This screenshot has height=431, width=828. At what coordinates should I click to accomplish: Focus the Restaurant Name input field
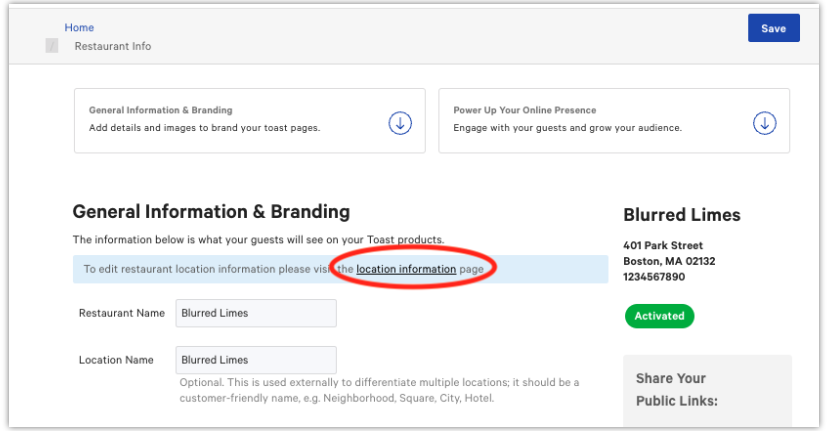pyautogui.click(x=256, y=313)
